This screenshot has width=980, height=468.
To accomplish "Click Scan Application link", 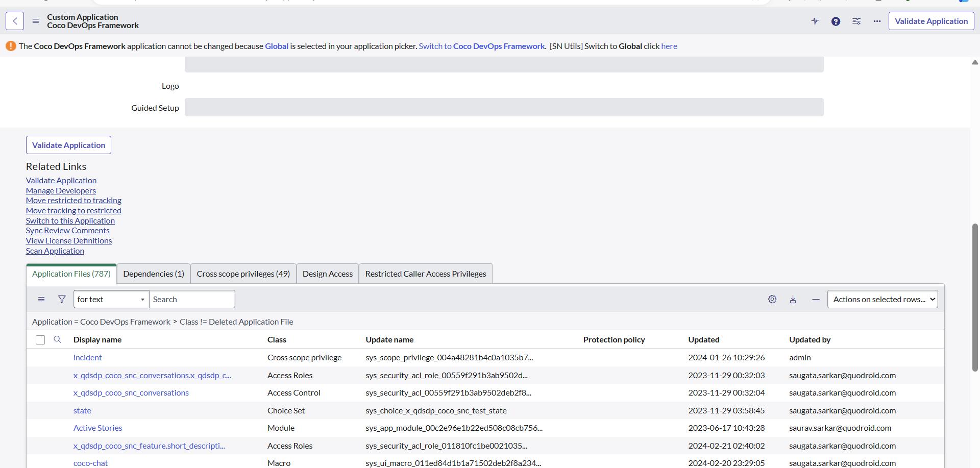I will [x=55, y=251].
